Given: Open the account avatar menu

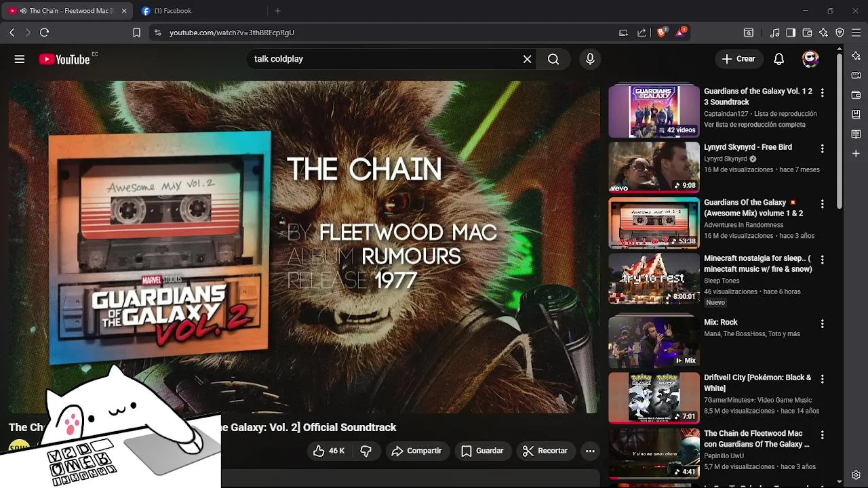Looking at the screenshot, I should tap(810, 59).
